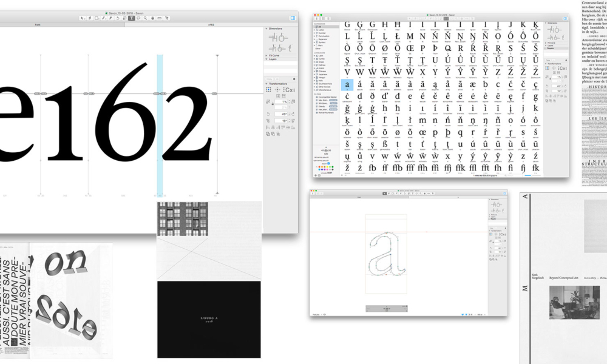Switch to list view icon in glyph grid window
607x364 pixels.
[328, 18]
